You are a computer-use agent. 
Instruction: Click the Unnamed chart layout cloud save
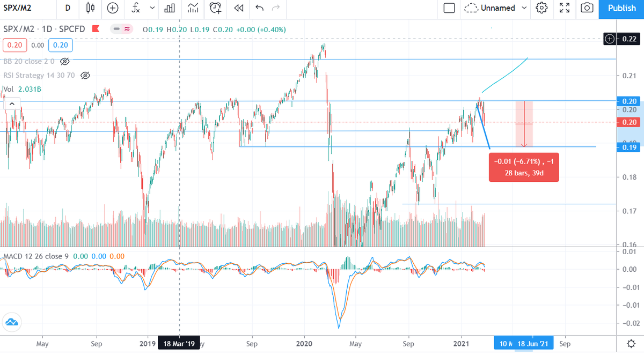(x=489, y=8)
